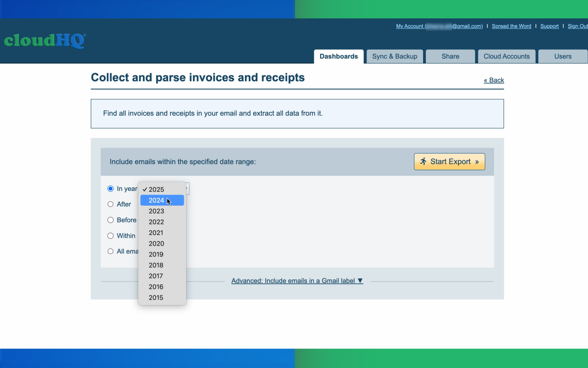Choose 2020 in the year dropdown
Image resolution: width=588 pixels, height=368 pixels.
coord(162,243)
